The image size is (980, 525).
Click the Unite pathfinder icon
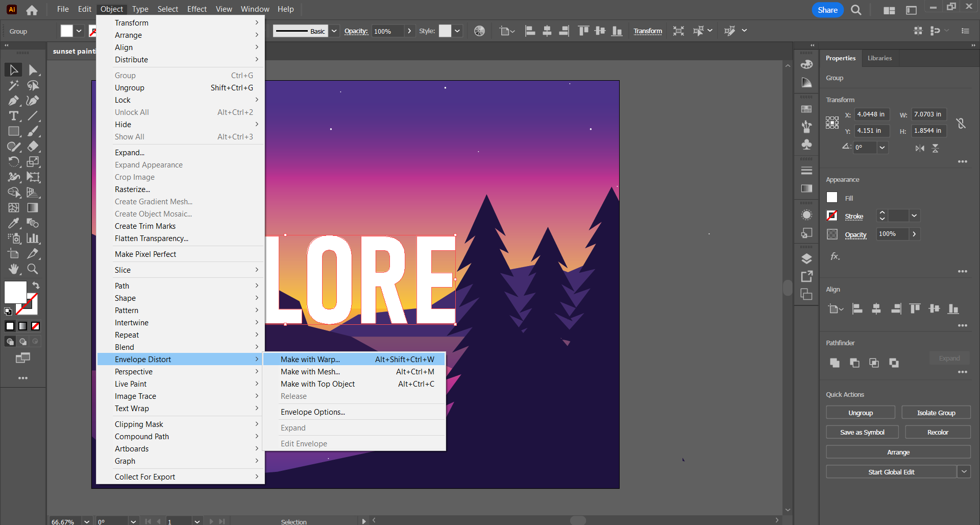click(x=835, y=363)
